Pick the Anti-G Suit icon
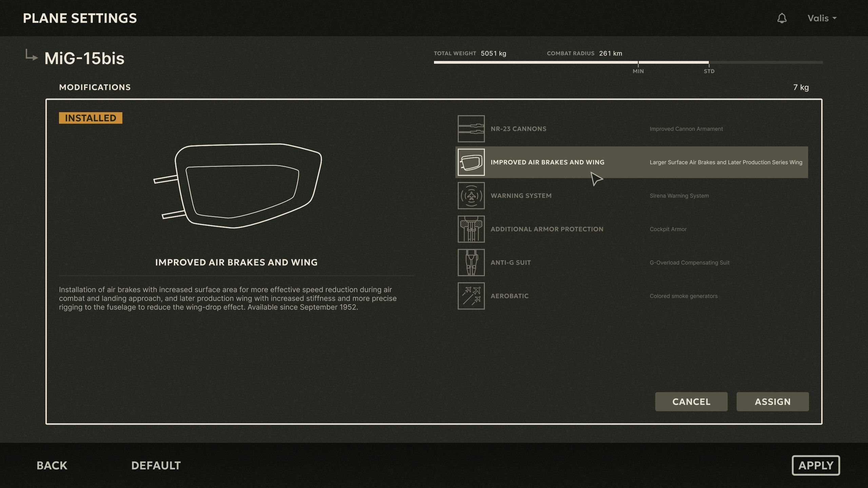Viewport: 868px width, 488px height. point(471,262)
